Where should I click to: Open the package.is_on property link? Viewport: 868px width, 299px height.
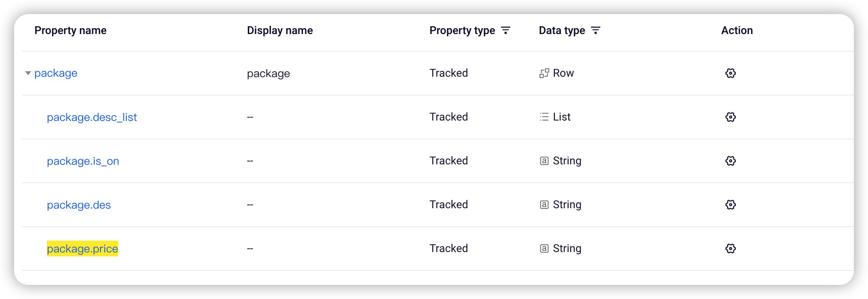tap(83, 161)
